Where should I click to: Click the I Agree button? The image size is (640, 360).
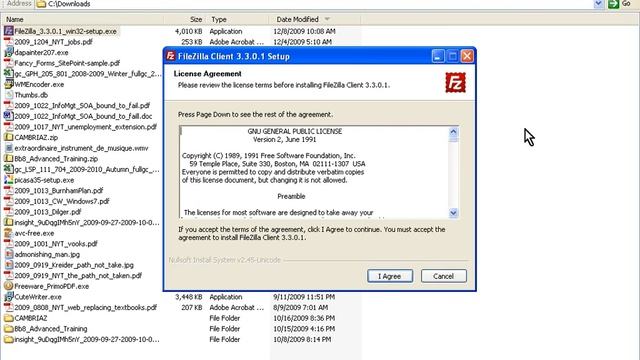pos(390,276)
